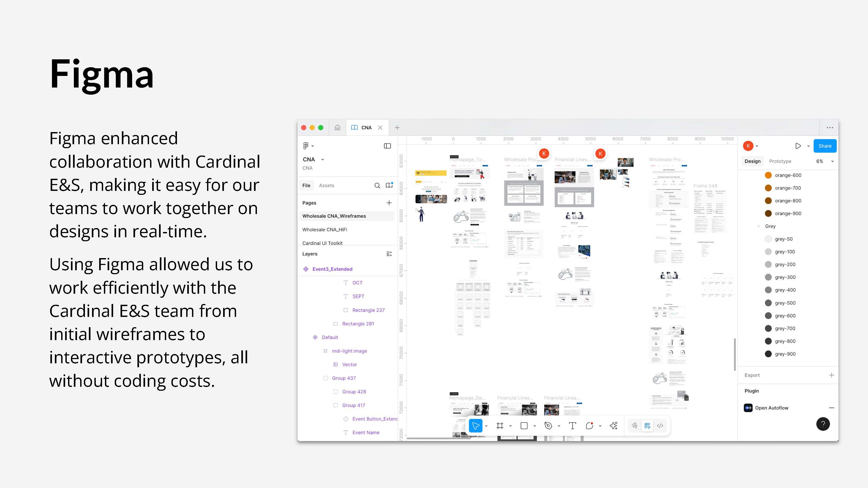This screenshot has height=488, width=868.
Task: Toggle collapse all layers icon
Action: 389,254
